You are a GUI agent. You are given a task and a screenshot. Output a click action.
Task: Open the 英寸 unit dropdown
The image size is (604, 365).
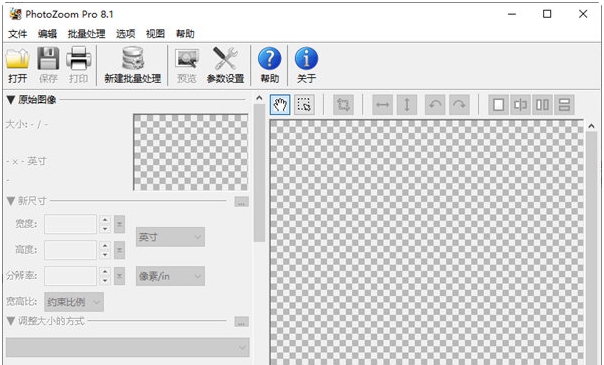point(170,237)
